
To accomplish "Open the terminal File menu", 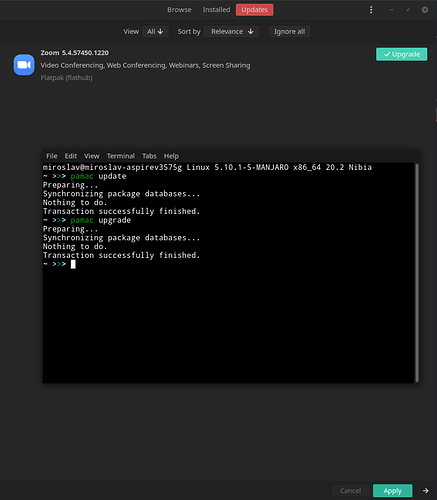I will pyautogui.click(x=52, y=156).
